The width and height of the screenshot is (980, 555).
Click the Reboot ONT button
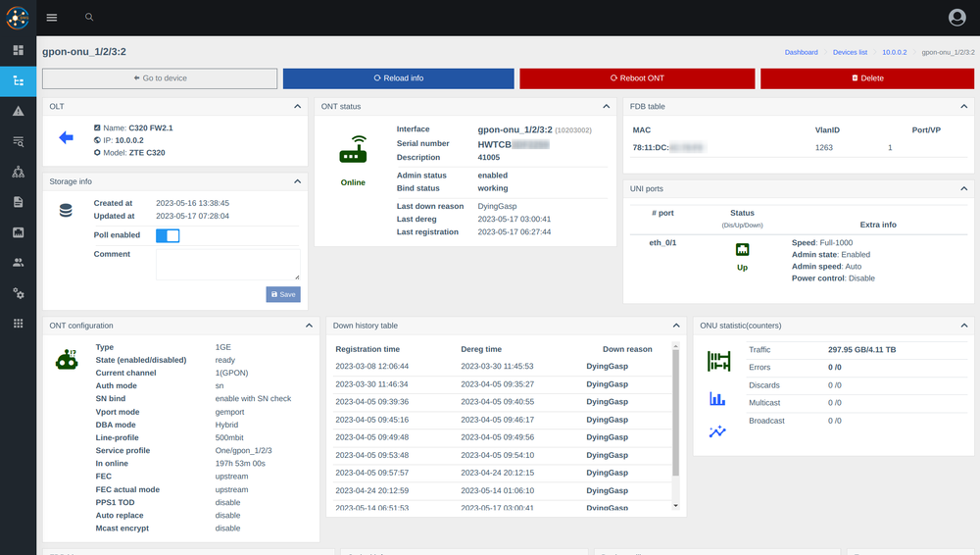tap(637, 78)
